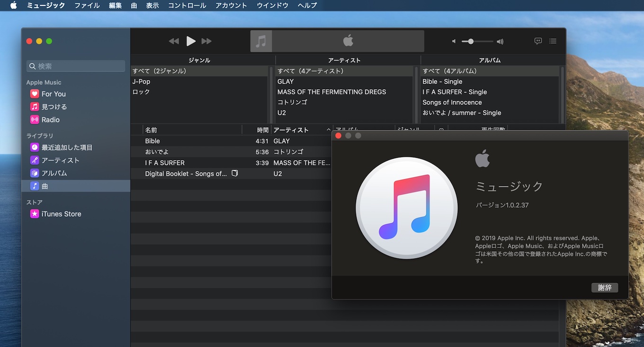Viewport: 644px width, 347px height.
Task: Select GLAY in artist browser column
Action: pos(344,82)
